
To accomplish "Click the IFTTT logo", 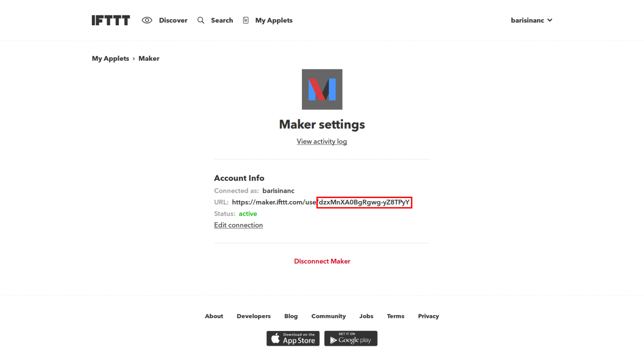I will click(x=110, y=20).
